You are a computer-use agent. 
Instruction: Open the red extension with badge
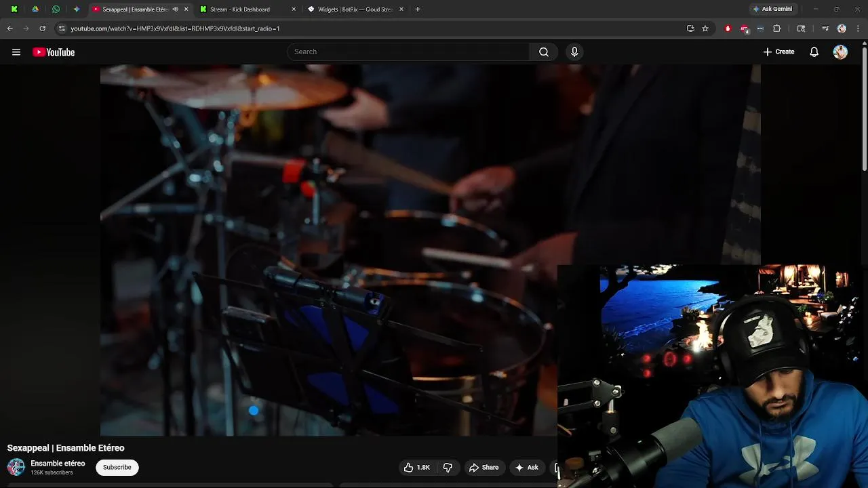pos(745,28)
